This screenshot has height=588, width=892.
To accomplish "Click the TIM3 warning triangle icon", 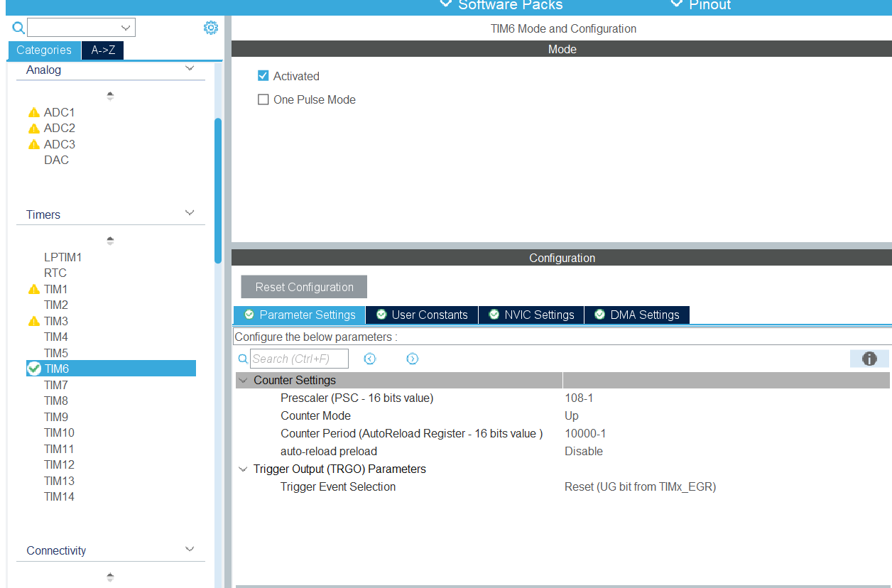I will point(33,321).
